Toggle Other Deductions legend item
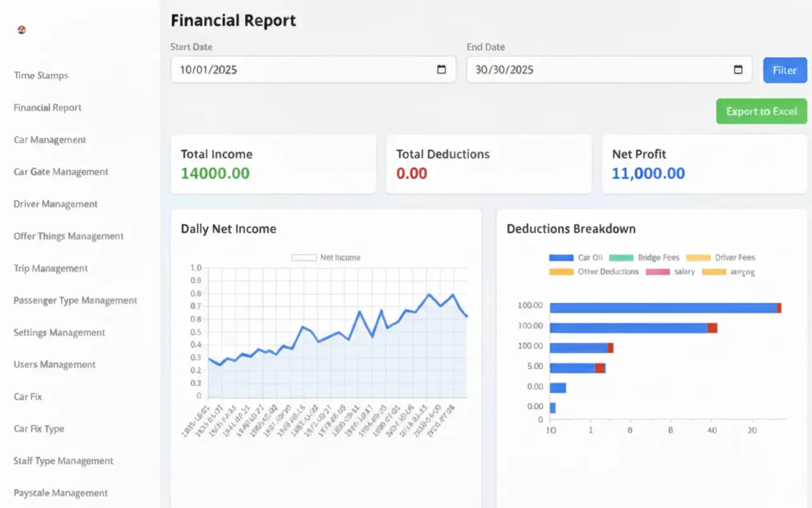This screenshot has height=508, width=812. tap(594, 272)
